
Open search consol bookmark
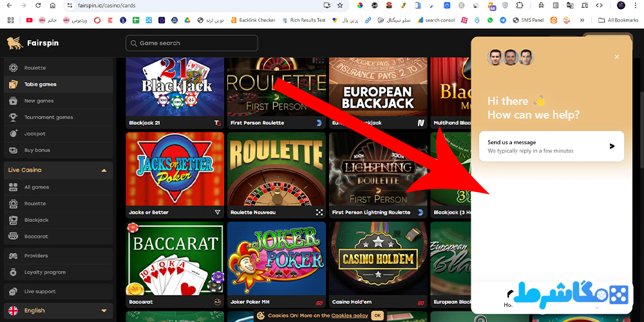pyautogui.click(x=436, y=20)
